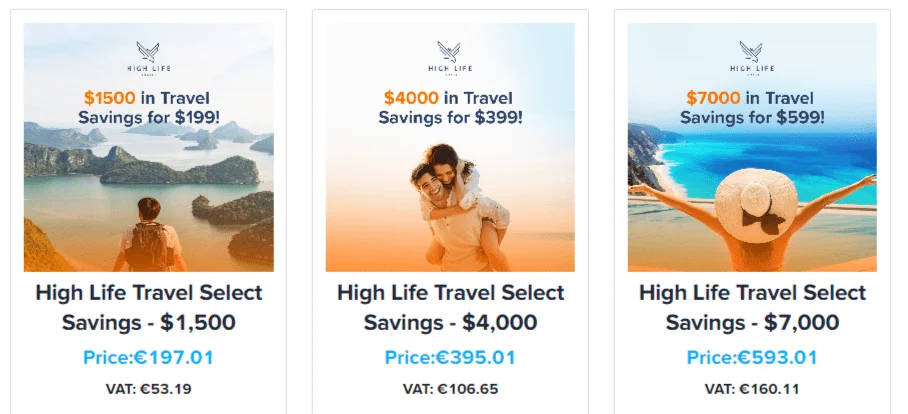Open the backpacker island view product image
Screen dimensions: 908x414
(148, 200)
